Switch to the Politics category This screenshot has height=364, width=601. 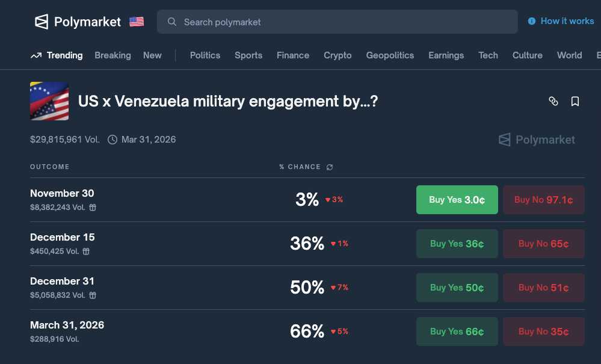click(205, 55)
